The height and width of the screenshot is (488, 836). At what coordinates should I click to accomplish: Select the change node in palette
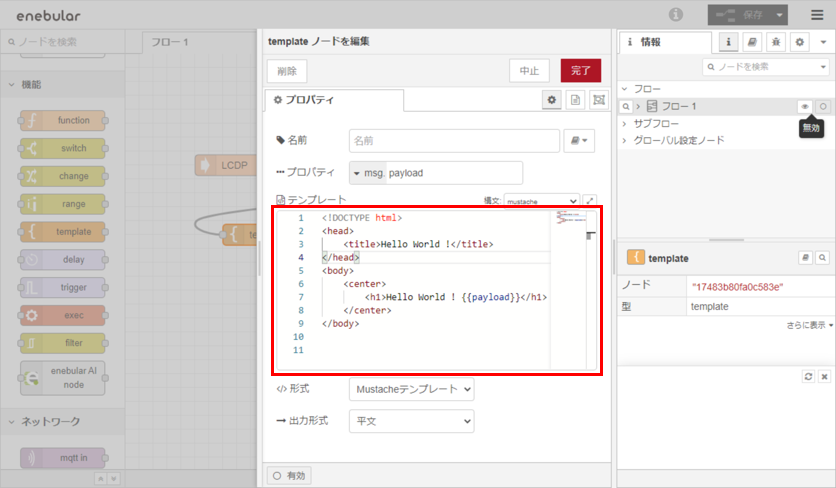tap(63, 176)
